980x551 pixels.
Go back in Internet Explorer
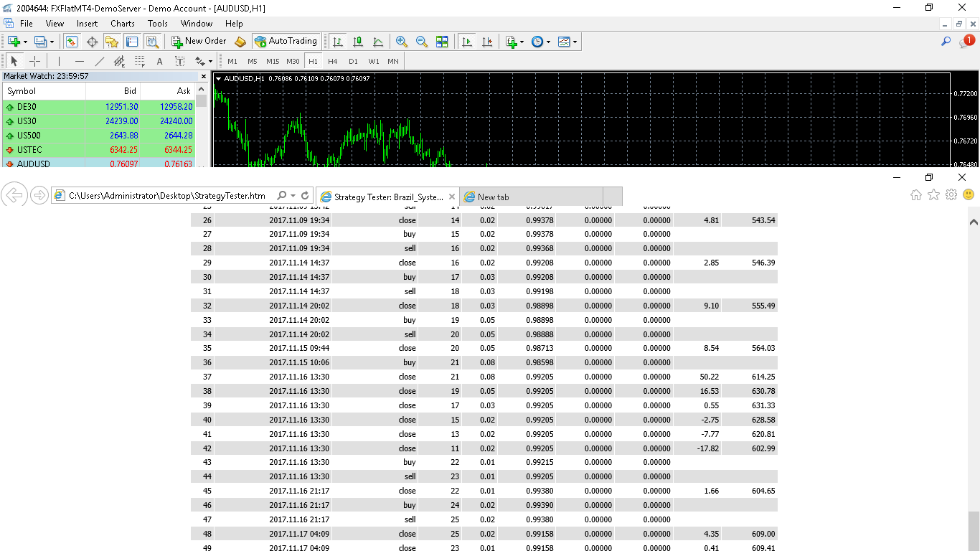pos(14,194)
